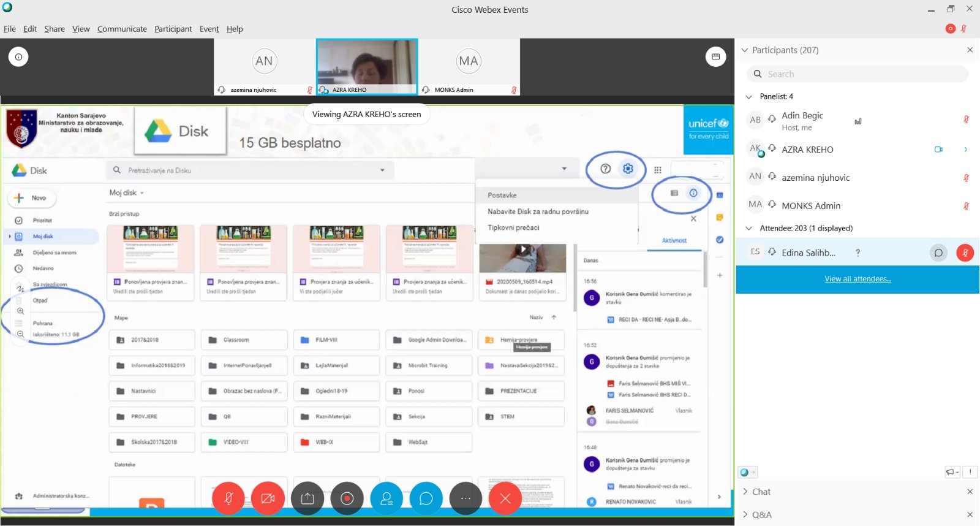Expand the Q&A panel
This screenshot has height=526, width=980.
(x=761, y=515)
